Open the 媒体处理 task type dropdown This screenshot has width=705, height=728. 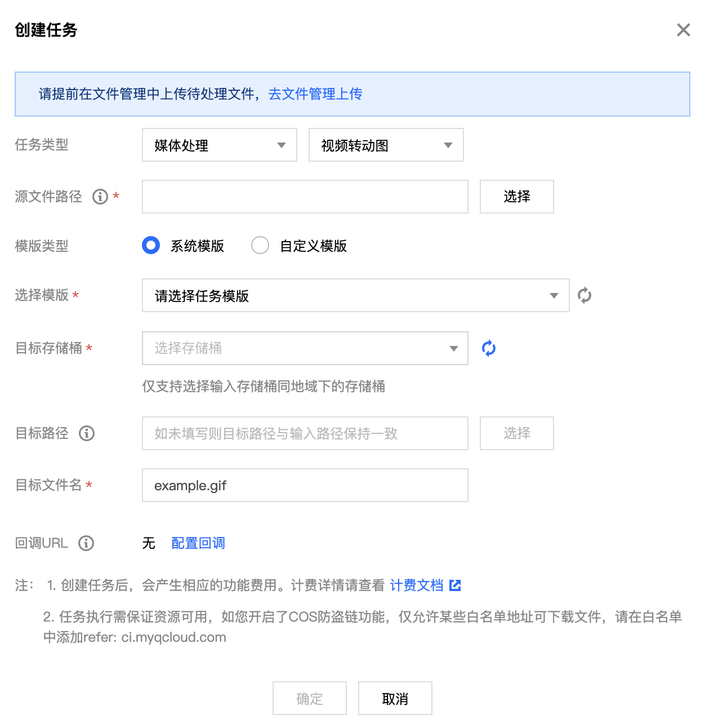[x=220, y=145]
